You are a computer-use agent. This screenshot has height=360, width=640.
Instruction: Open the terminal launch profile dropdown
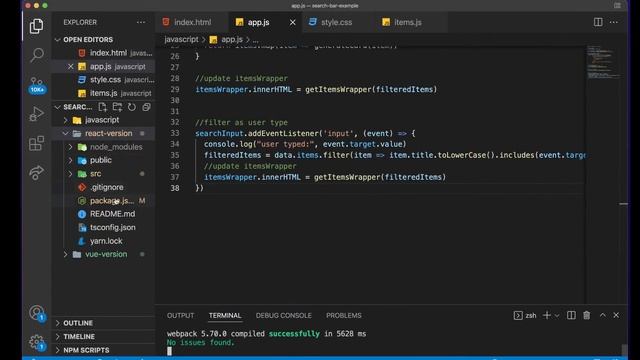(557, 316)
